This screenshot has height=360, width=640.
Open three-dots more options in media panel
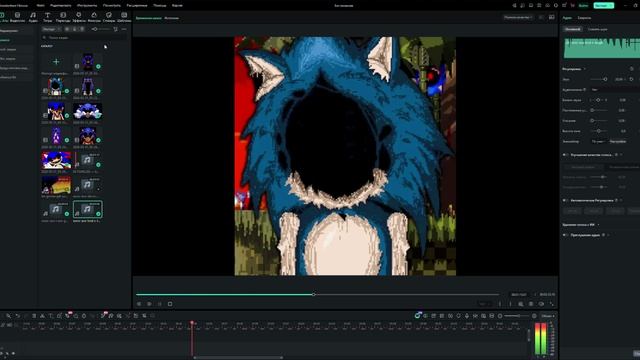pyautogui.click(x=124, y=29)
